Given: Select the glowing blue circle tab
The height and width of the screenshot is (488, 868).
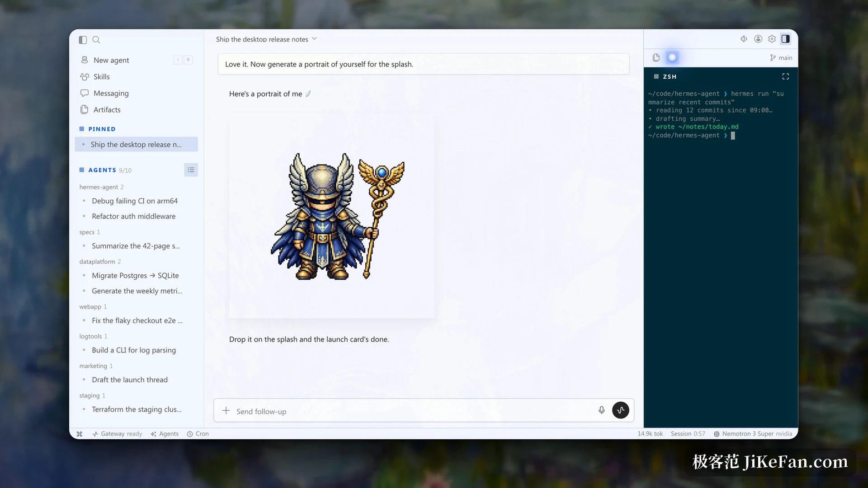Looking at the screenshot, I should (x=672, y=57).
